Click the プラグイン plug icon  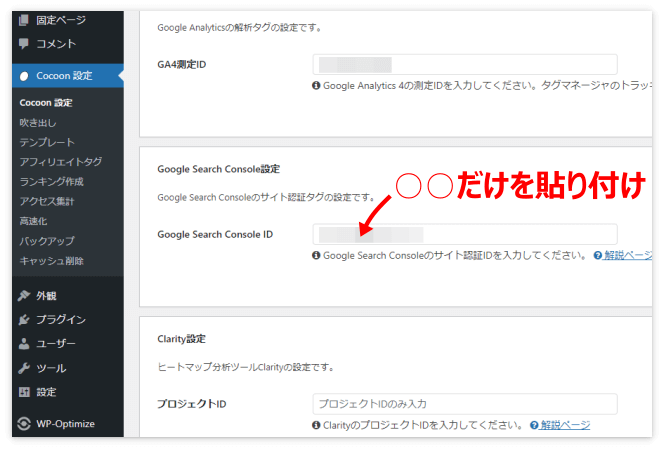(x=24, y=320)
